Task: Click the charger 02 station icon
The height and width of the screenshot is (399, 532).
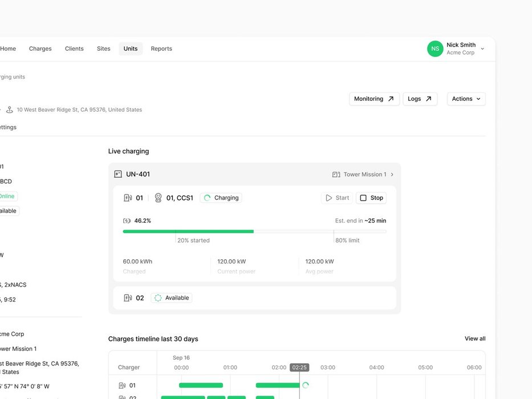Action: click(x=128, y=298)
